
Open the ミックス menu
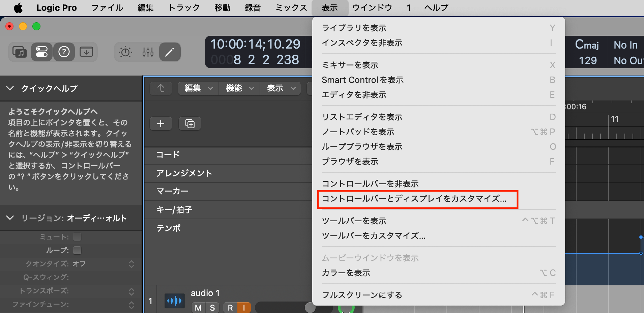pos(291,7)
